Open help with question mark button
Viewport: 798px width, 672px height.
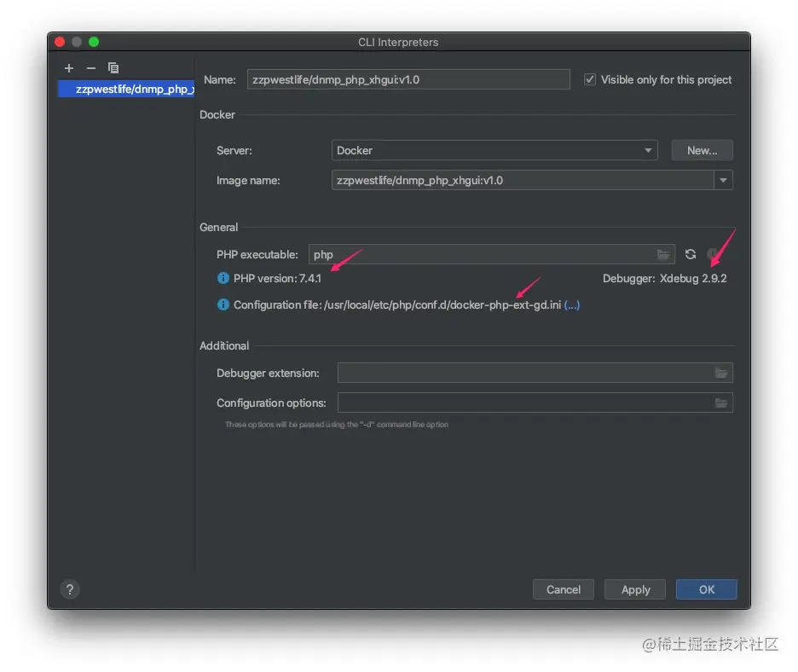pos(70,589)
